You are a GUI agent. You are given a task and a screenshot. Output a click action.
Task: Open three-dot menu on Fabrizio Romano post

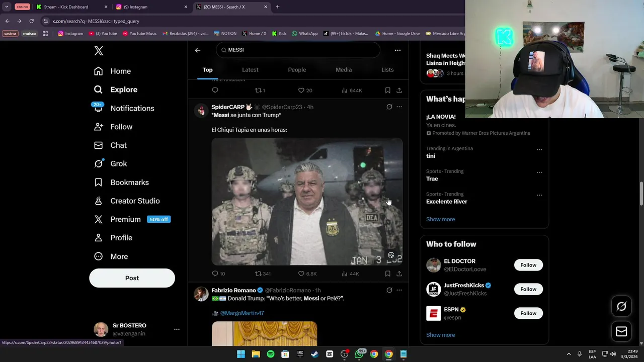pyautogui.click(x=399, y=290)
